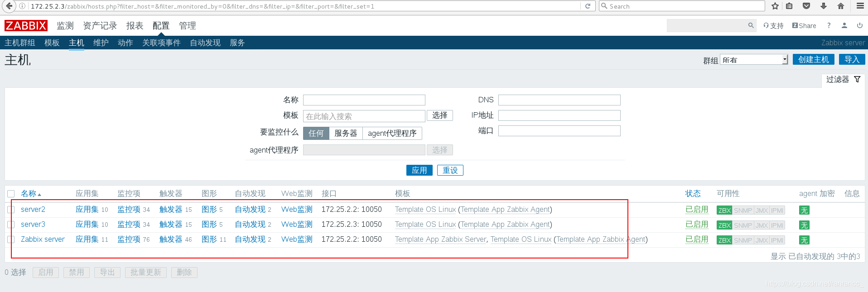Open the user profile icon

[844, 25]
